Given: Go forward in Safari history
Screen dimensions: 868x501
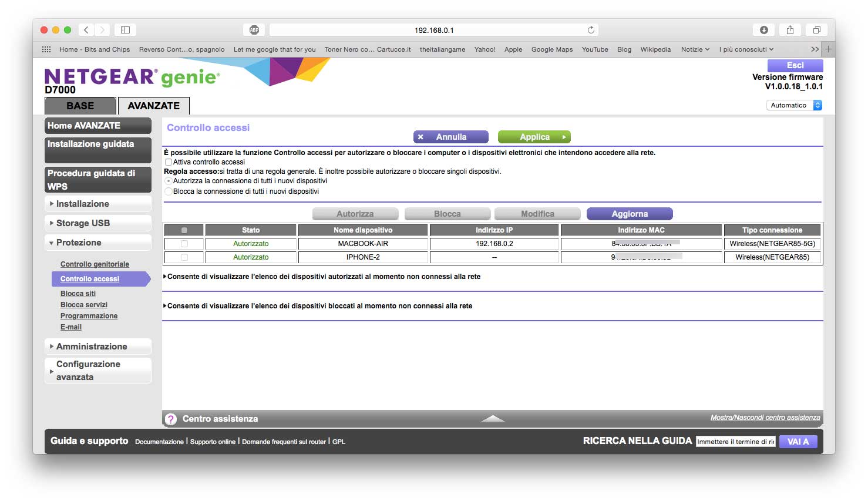Looking at the screenshot, I should (102, 30).
